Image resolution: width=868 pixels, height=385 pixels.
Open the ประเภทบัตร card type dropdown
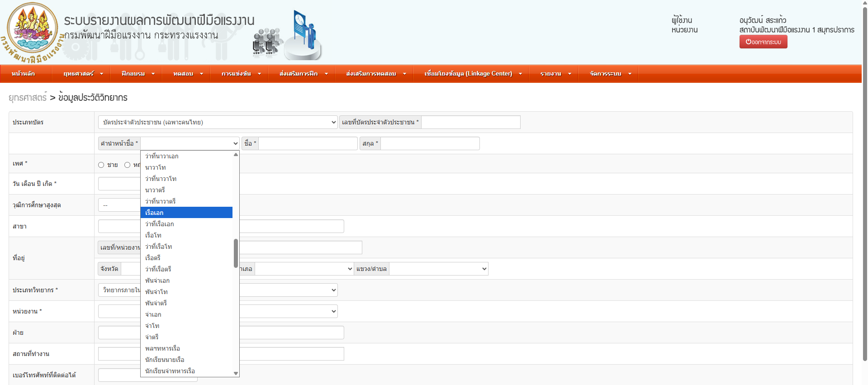[218, 122]
